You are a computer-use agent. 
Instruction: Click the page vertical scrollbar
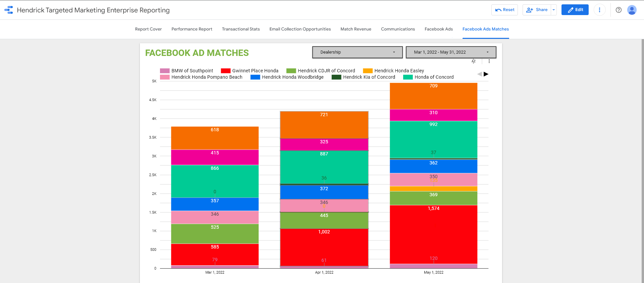(x=642, y=161)
